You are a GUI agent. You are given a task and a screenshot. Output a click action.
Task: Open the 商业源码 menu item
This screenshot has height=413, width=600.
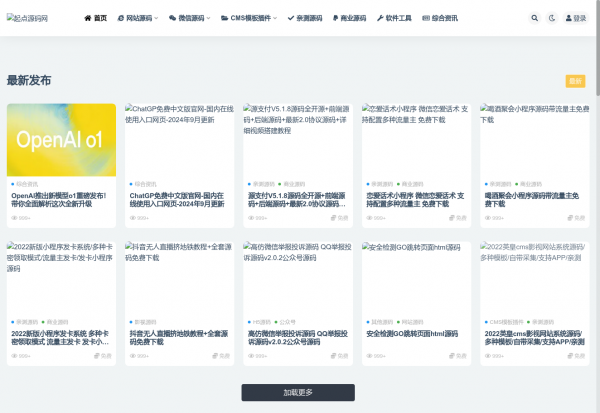pos(349,18)
